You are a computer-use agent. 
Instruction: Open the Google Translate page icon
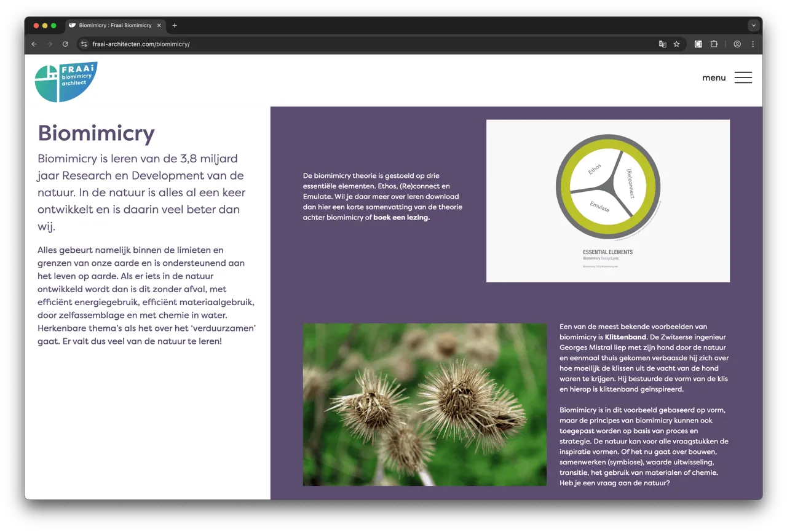[662, 44]
